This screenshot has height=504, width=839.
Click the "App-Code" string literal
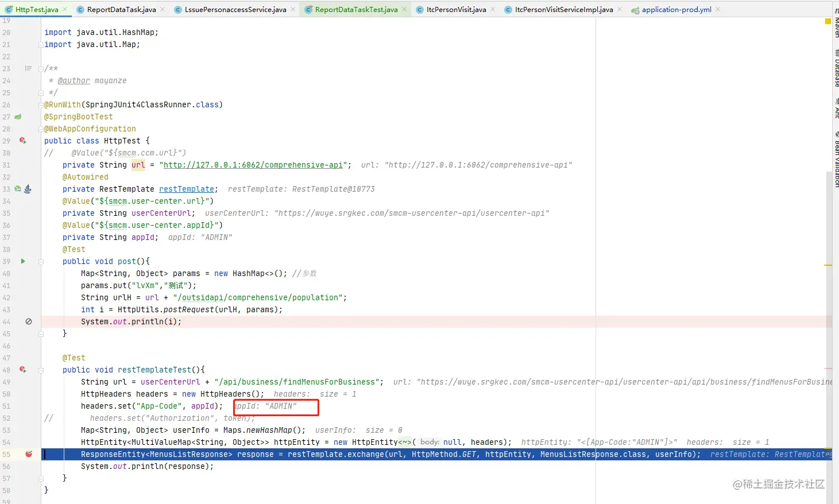click(x=159, y=406)
